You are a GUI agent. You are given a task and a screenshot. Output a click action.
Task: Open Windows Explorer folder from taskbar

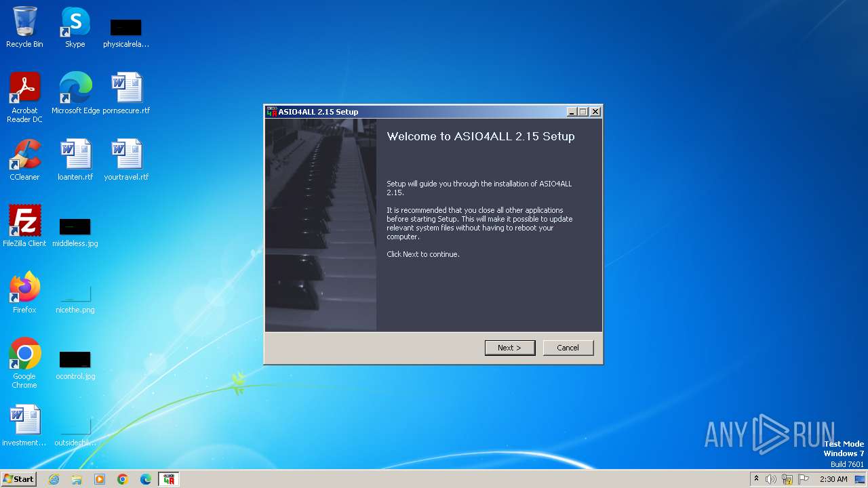pos(77,479)
